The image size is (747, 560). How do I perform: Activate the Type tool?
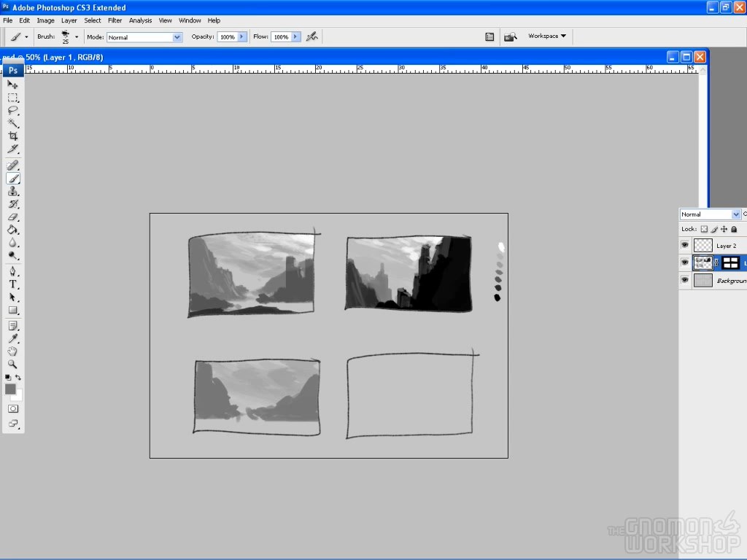13,284
